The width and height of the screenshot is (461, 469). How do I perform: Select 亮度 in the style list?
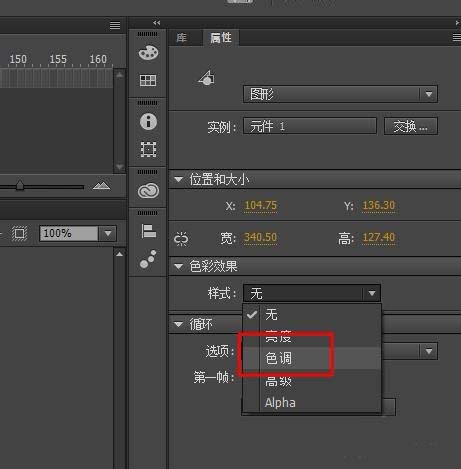point(312,336)
